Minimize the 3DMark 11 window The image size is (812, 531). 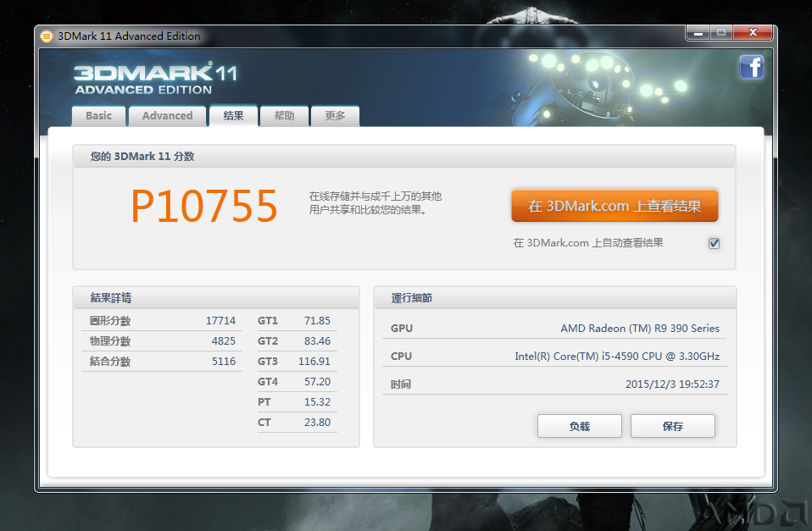click(698, 32)
